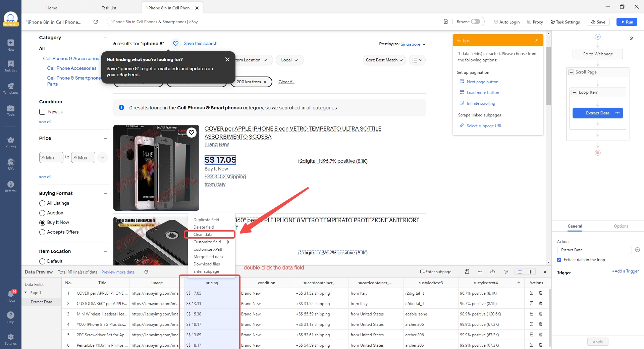Click the blue Run button

[627, 21]
